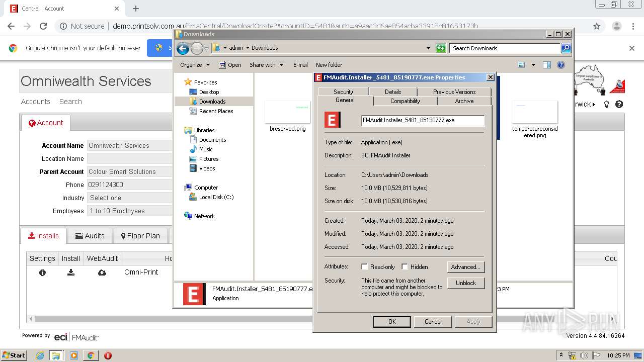
Task: Edit the file name text field
Action: click(x=423, y=120)
